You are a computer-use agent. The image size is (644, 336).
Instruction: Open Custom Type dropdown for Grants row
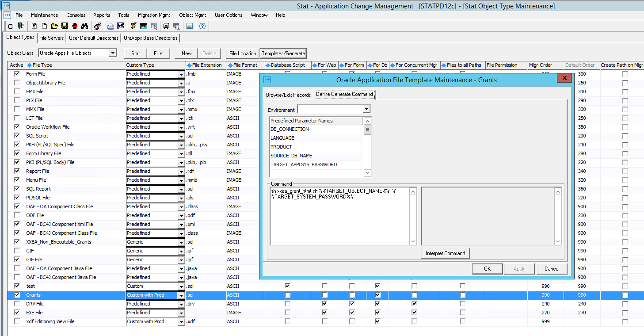(181, 295)
